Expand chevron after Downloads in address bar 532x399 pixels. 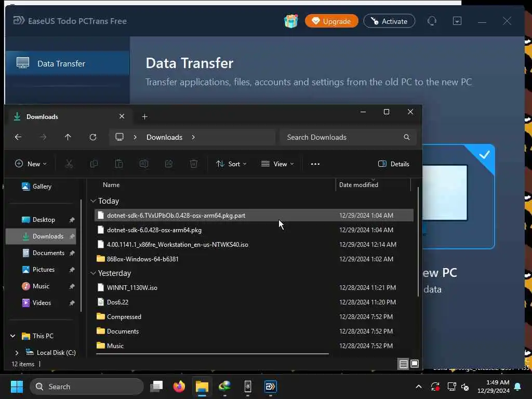tap(193, 137)
